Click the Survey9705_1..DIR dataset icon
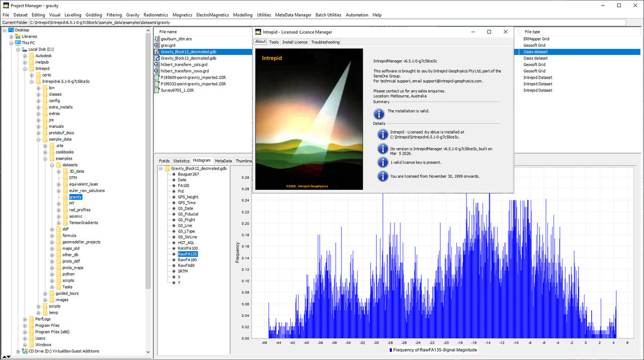 tap(157, 91)
